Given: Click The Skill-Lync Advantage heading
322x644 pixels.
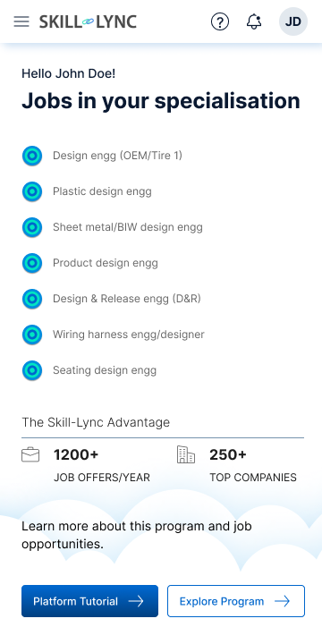Looking at the screenshot, I should click(x=96, y=422).
